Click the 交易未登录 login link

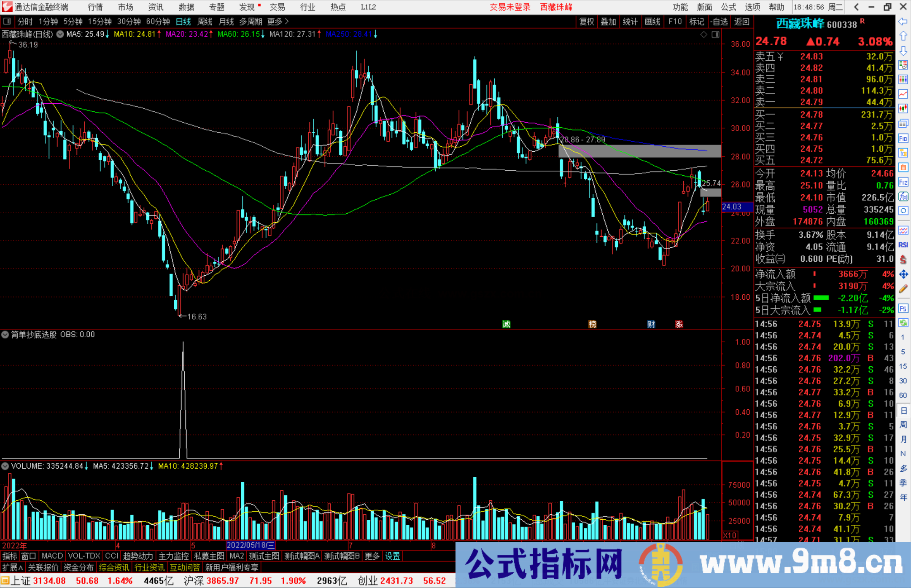510,7
